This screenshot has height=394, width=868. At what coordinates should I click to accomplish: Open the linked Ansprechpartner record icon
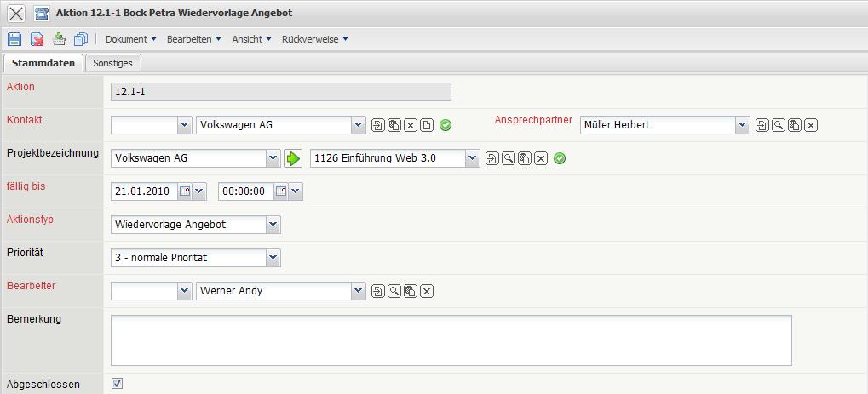[x=762, y=126]
